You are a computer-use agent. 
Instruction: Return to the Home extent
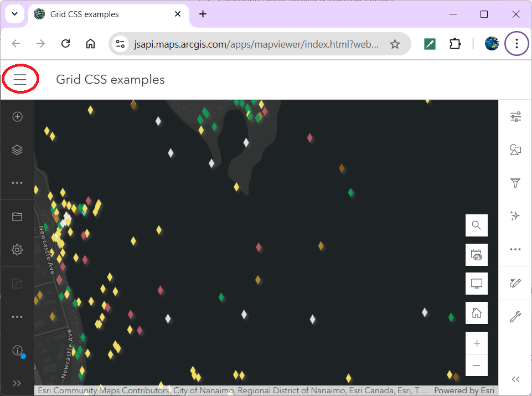pos(476,312)
